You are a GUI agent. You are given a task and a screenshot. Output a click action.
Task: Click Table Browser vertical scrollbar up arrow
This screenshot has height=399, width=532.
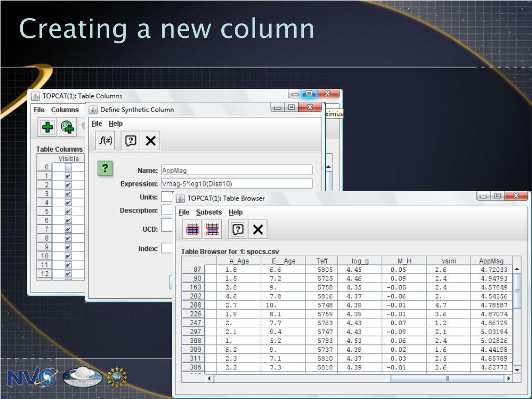(517, 269)
